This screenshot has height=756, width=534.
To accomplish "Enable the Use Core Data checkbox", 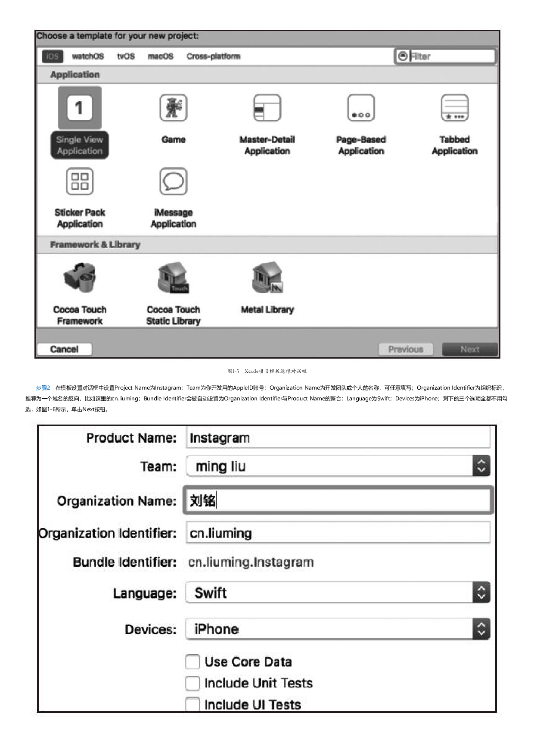I will coord(192,662).
